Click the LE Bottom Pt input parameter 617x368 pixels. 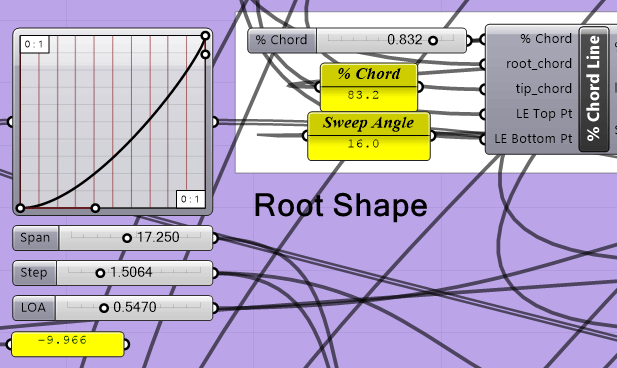[533, 139]
